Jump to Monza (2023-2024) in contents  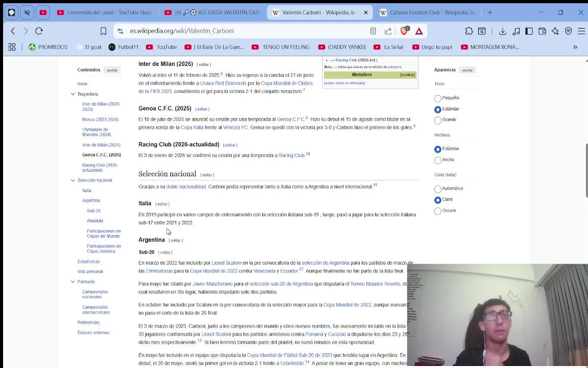[100, 120]
